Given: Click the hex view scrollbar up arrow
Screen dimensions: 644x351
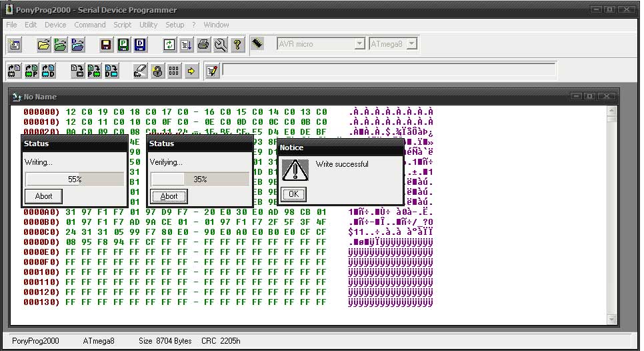Looking at the screenshot, I should coord(611,111).
